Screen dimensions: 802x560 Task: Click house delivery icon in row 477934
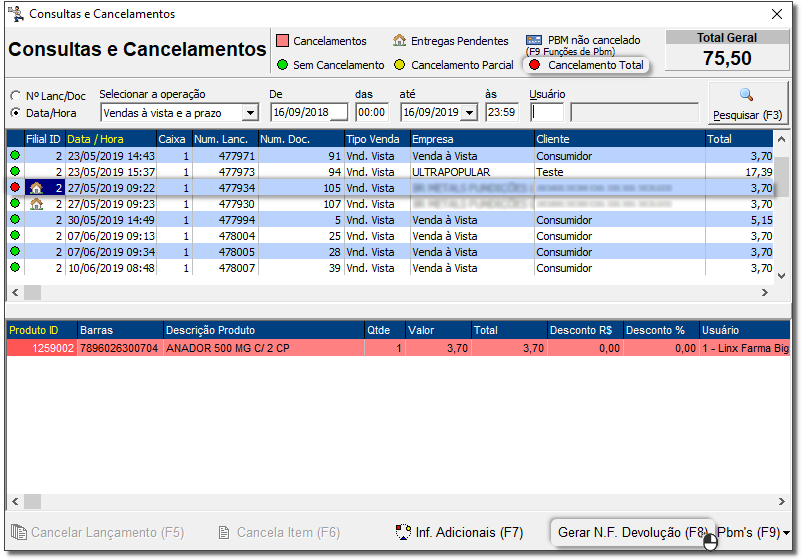click(36, 188)
